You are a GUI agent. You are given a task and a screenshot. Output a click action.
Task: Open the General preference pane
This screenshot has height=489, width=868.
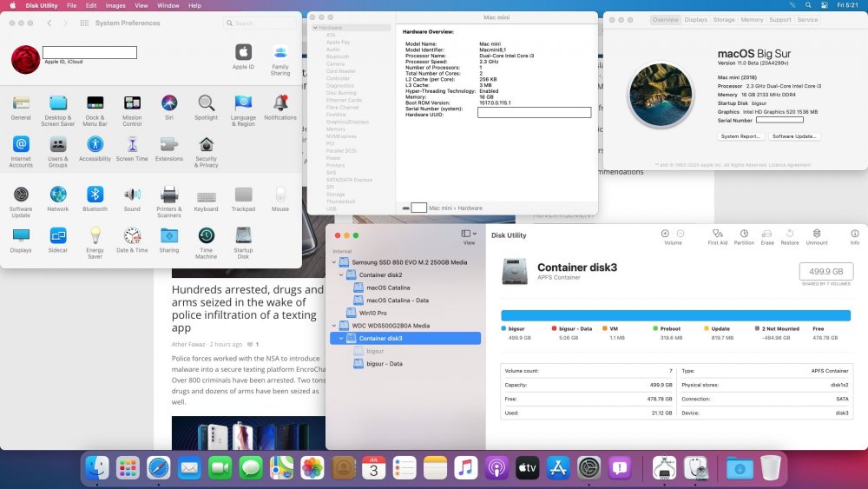21,108
